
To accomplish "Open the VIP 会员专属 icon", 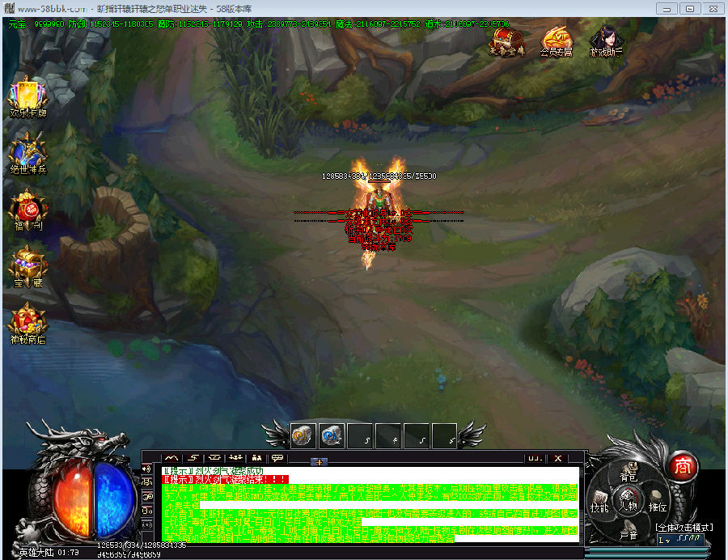I will [556, 42].
